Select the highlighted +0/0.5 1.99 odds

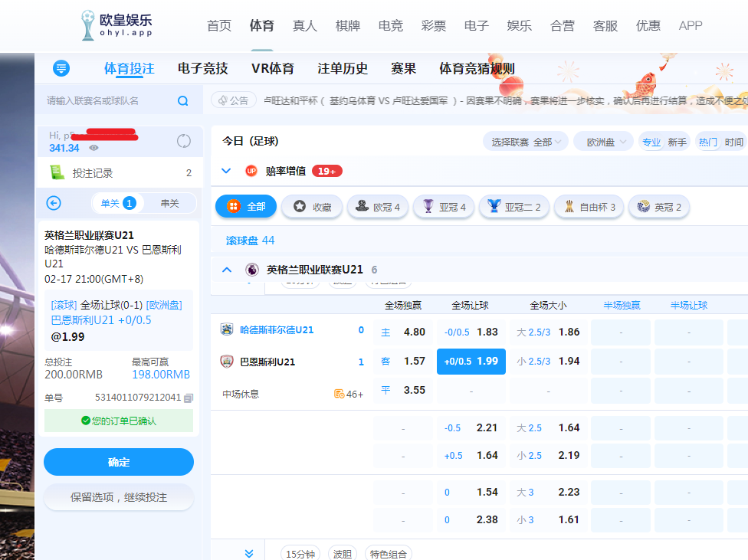click(471, 362)
